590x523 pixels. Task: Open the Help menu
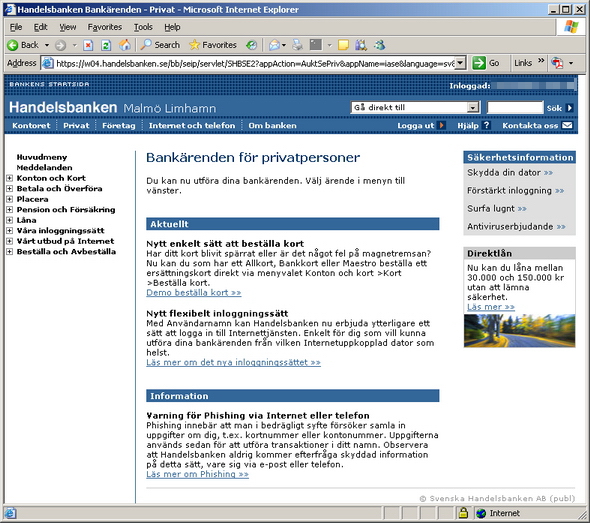point(172,27)
